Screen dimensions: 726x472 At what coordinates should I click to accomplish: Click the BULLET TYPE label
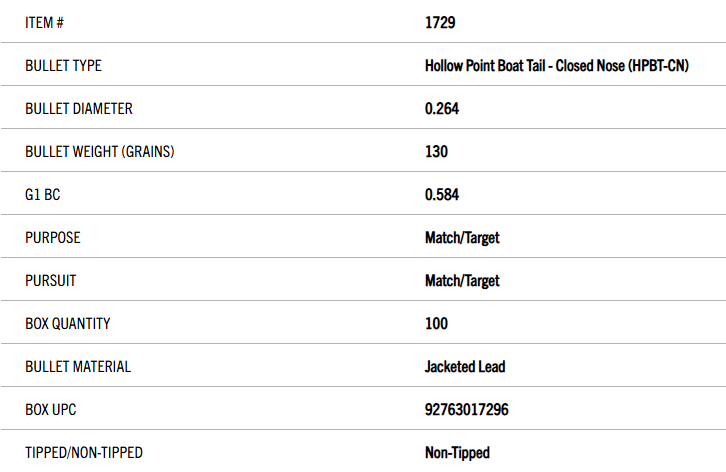tap(63, 66)
